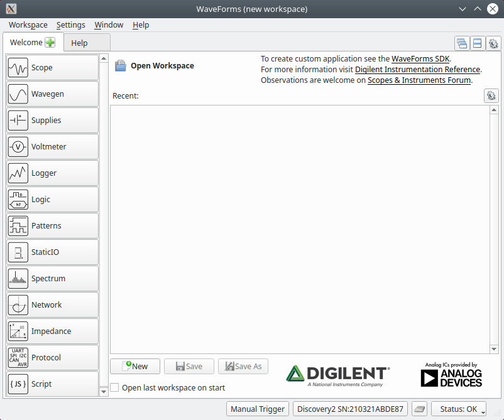Open the StaticIO instrument
504x420 pixels.
pyautogui.click(x=52, y=252)
